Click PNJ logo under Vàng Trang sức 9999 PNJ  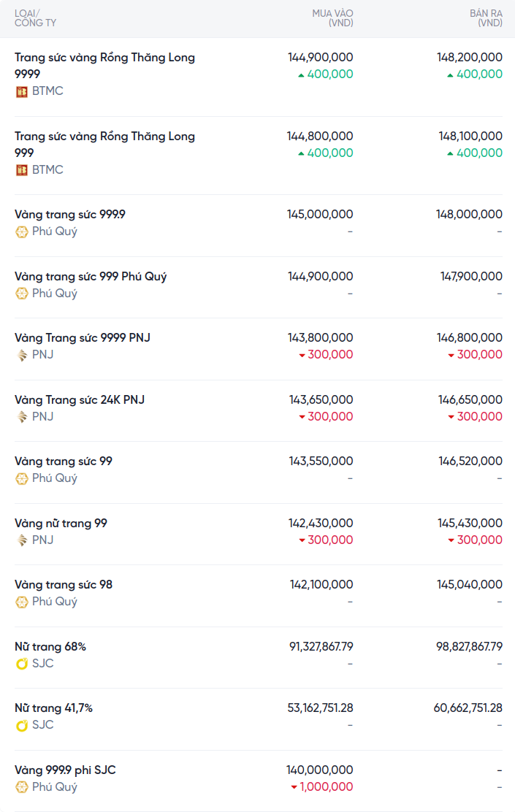22,355
